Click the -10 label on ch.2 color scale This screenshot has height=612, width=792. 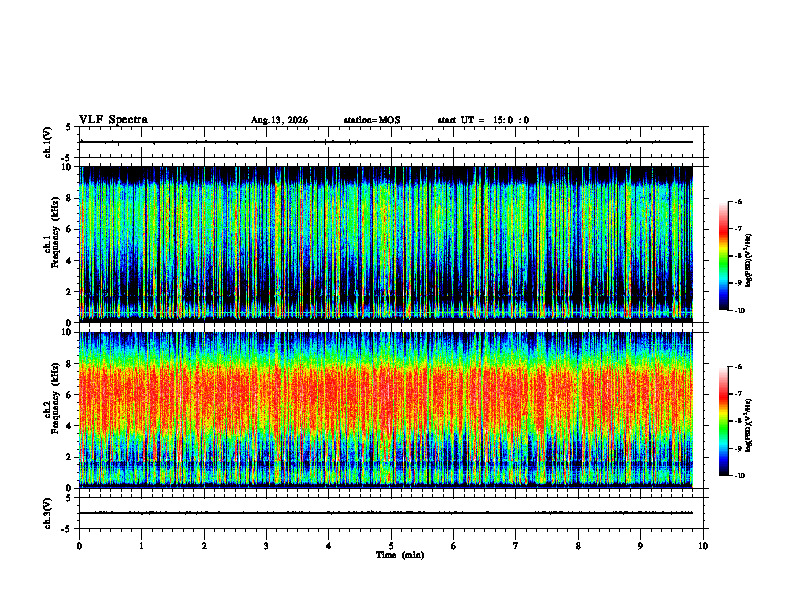click(739, 475)
